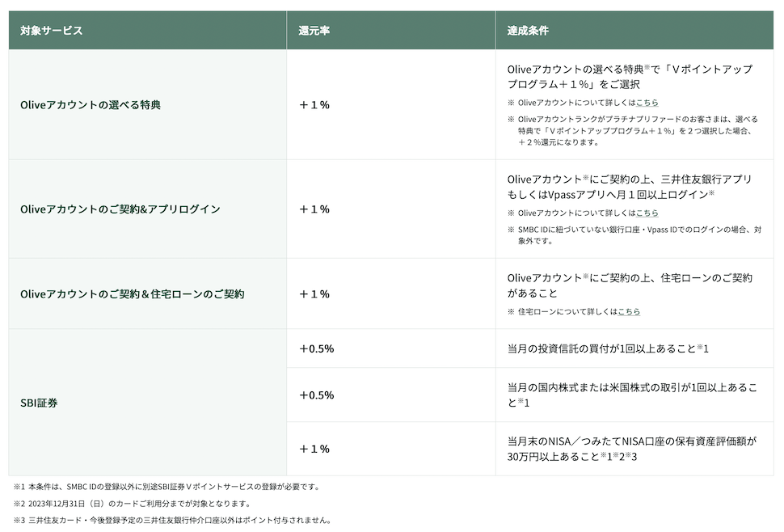
Task: Open the first Oliveアカウント こちら link
Action: [647, 103]
